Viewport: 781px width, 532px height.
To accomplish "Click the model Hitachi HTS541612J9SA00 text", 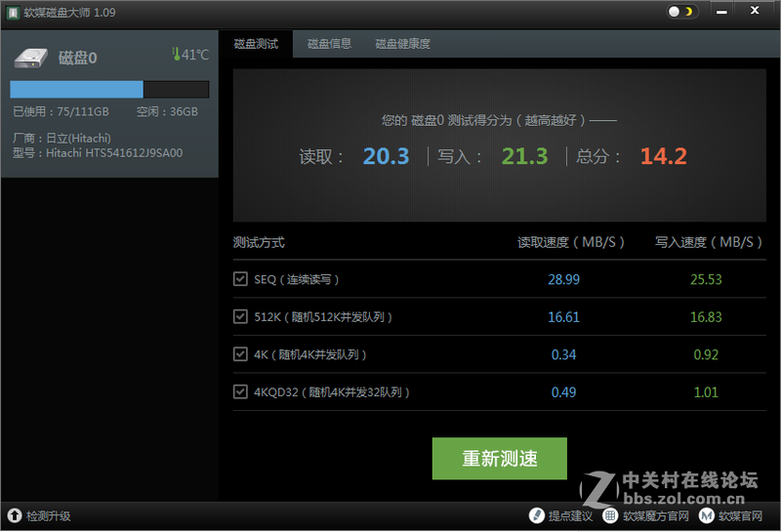I will point(98,153).
